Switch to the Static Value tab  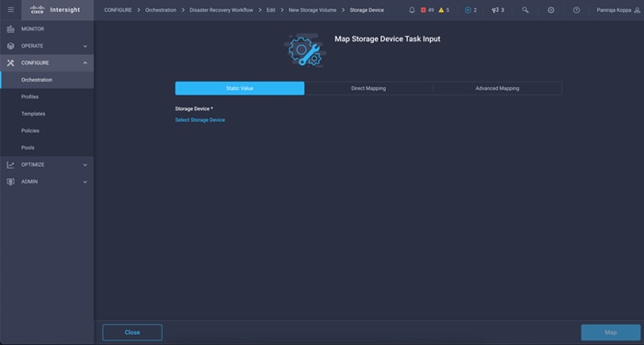pyautogui.click(x=240, y=88)
